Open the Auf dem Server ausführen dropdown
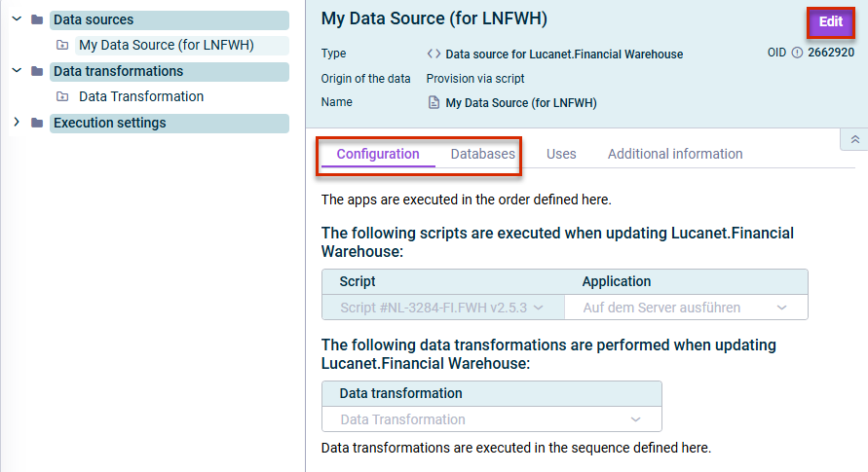This screenshot has width=868, height=472. pos(686,308)
